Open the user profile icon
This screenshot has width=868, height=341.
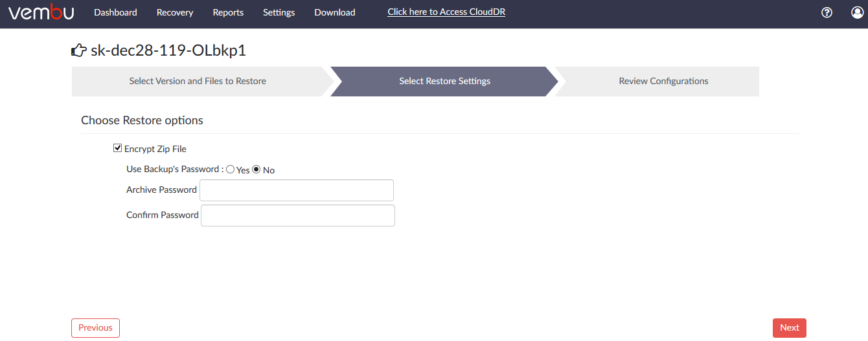pyautogui.click(x=858, y=12)
